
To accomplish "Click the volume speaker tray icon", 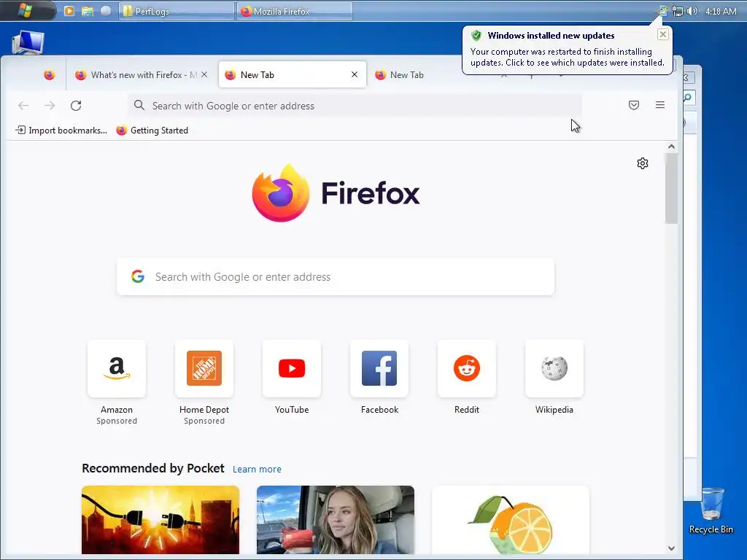I will [692, 11].
